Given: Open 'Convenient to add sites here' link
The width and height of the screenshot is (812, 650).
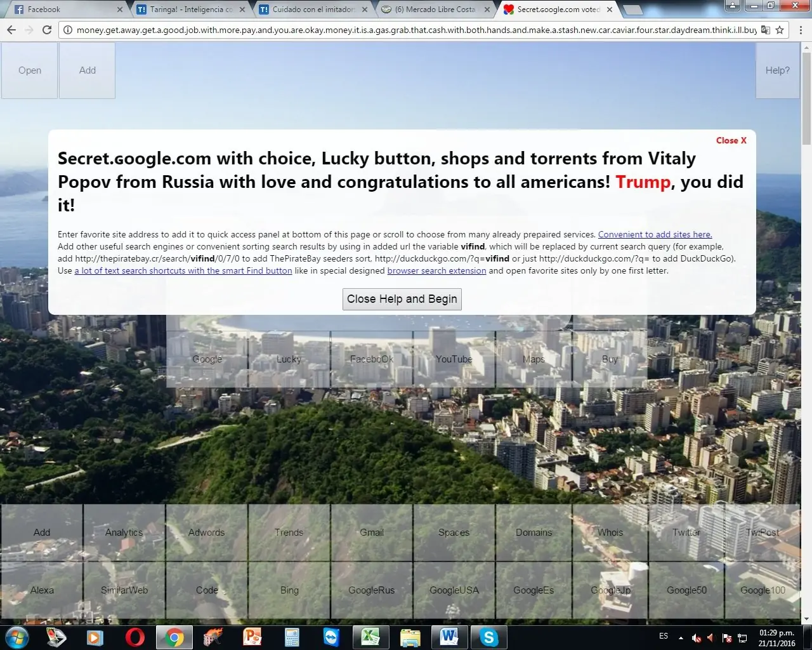Looking at the screenshot, I should [x=655, y=234].
